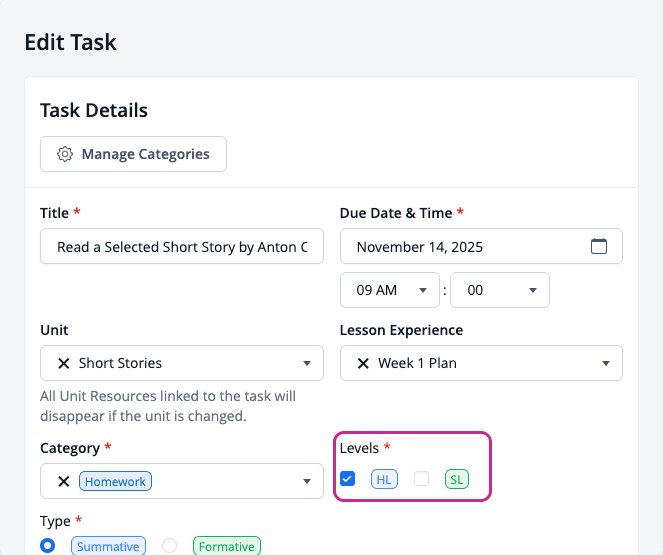Viewport: 663px width, 555px height.
Task: Click the SL level badge
Action: click(x=457, y=479)
